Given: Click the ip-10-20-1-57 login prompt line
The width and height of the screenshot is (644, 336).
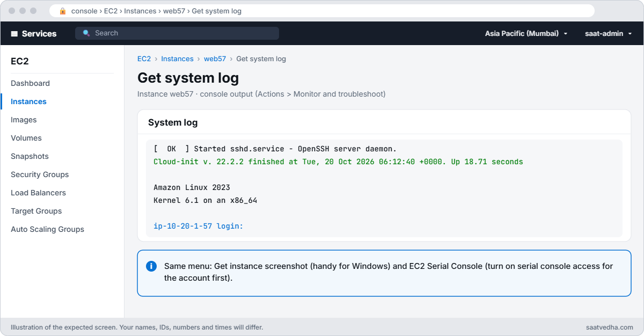Looking at the screenshot, I should (x=199, y=226).
